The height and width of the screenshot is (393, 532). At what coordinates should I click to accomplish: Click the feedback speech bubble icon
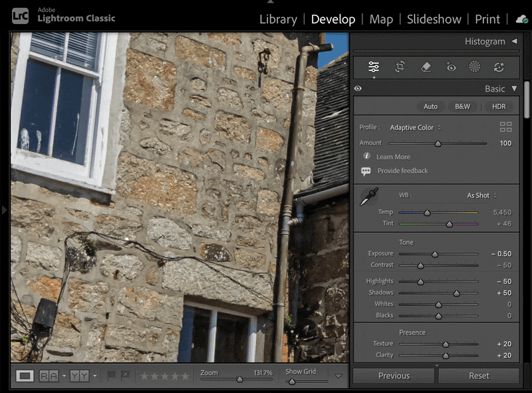tap(366, 171)
